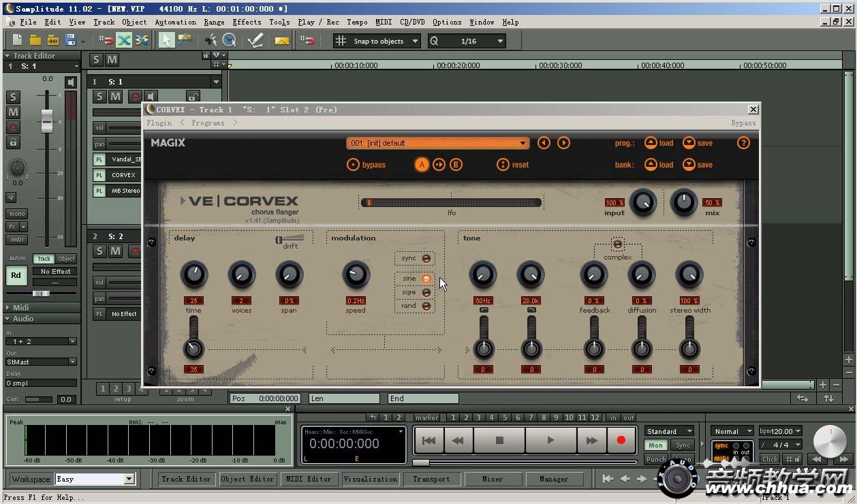
Task: Select comparison slot A
Action: tap(422, 165)
